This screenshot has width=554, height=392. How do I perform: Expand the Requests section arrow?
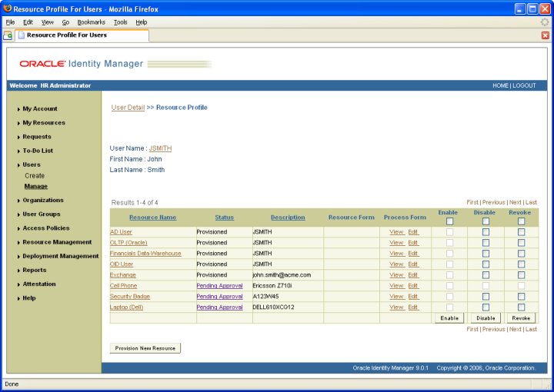tap(18, 137)
